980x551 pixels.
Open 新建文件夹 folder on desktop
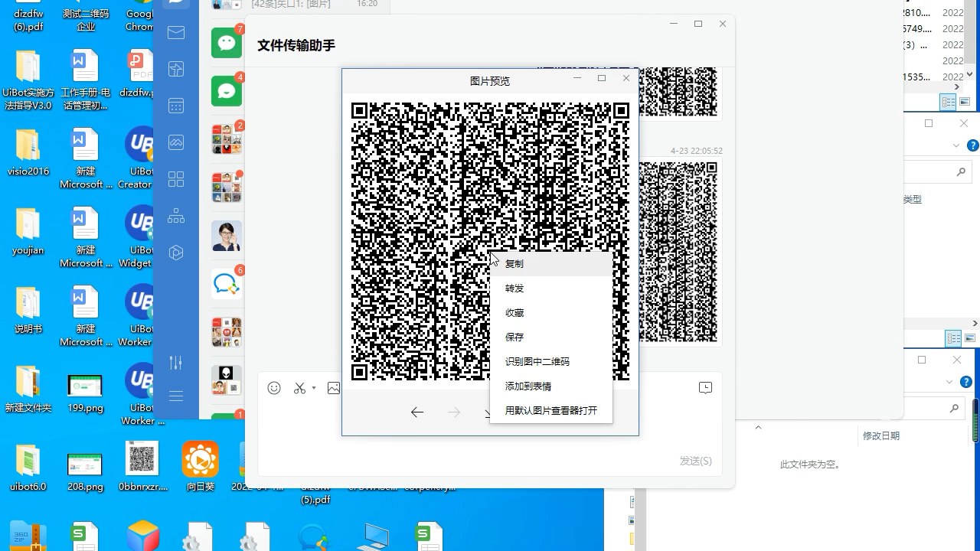click(28, 389)
